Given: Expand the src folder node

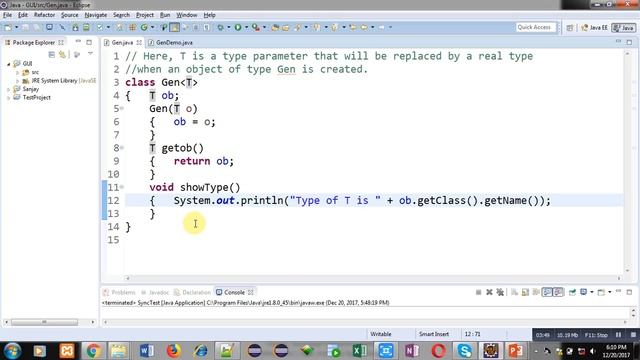Looking at the screenshot, I should click(x=17, y=72).
